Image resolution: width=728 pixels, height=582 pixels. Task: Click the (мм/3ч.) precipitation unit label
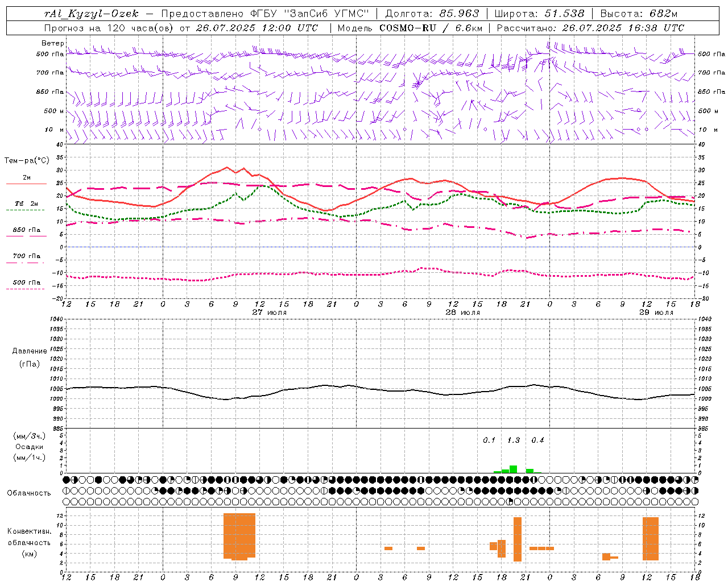click(x=30, y=436)
